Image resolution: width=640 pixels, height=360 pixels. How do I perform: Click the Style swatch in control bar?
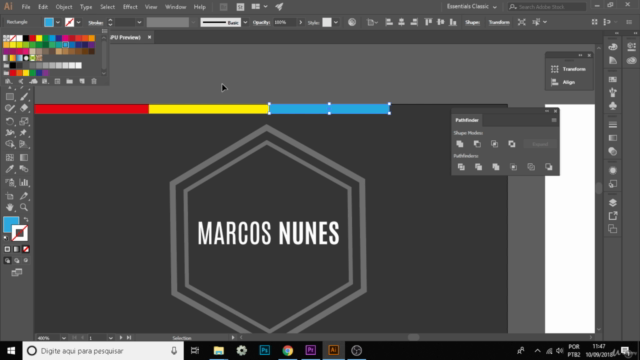327,22
